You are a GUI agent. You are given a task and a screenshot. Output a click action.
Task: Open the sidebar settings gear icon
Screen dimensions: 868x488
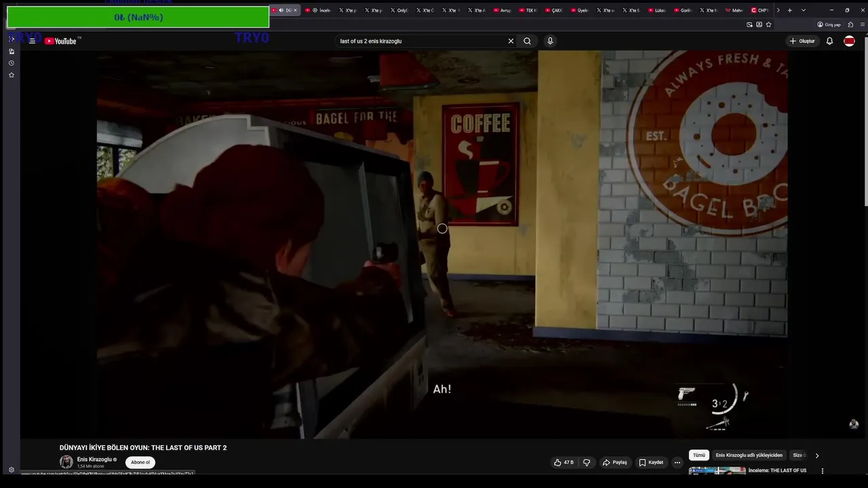12,470
